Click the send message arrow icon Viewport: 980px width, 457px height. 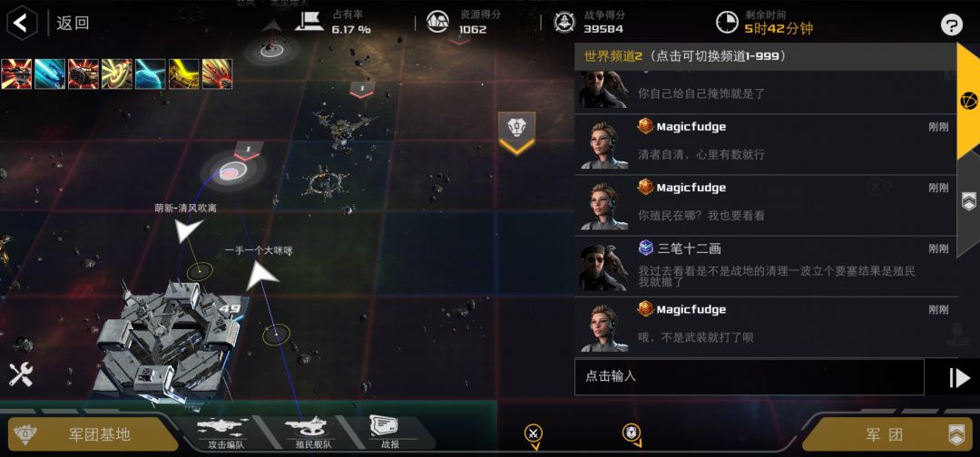click(x=959, y=378)
